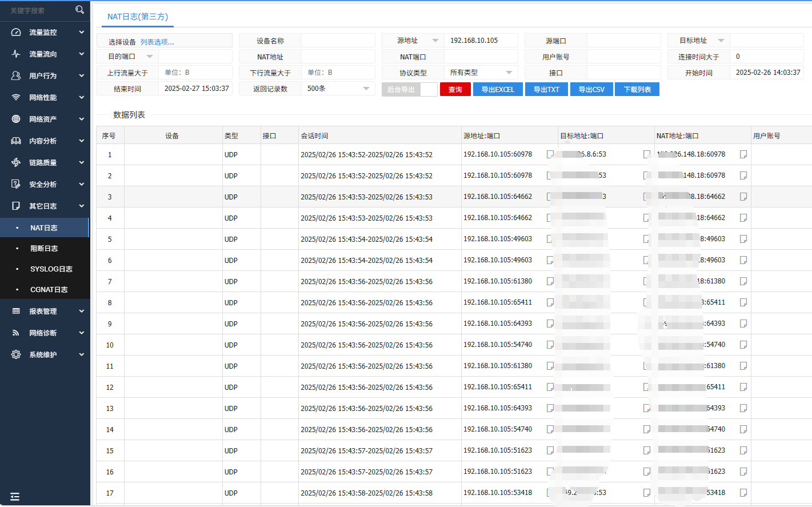Click the 开始时间 date input field
The width and height of the screenshot is (812, 507).
pos(767,73)
